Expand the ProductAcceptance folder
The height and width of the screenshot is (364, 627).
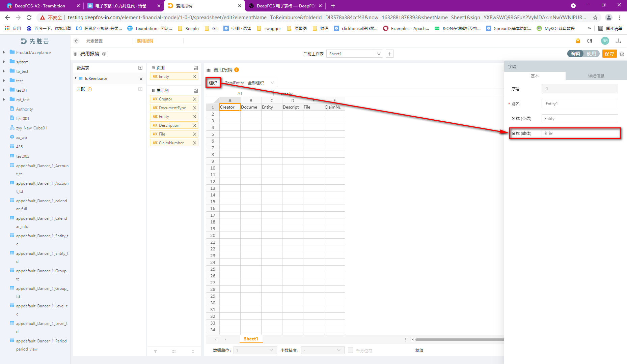pyautogui.click(x=4, y=52)
